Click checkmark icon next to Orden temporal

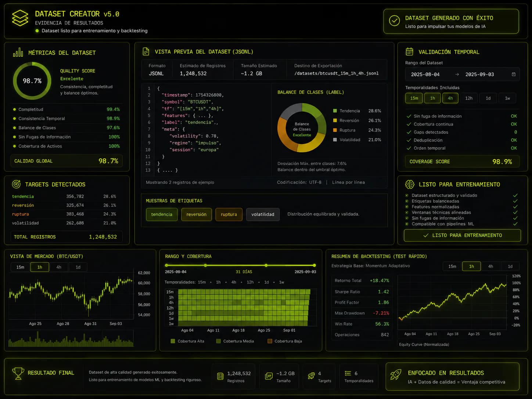[409, 148]
